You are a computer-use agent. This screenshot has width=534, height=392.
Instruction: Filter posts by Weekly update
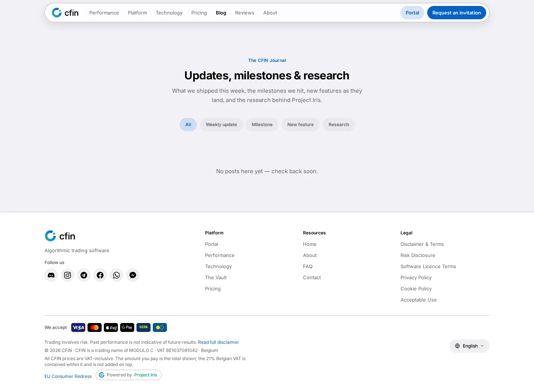pos(221,125)
